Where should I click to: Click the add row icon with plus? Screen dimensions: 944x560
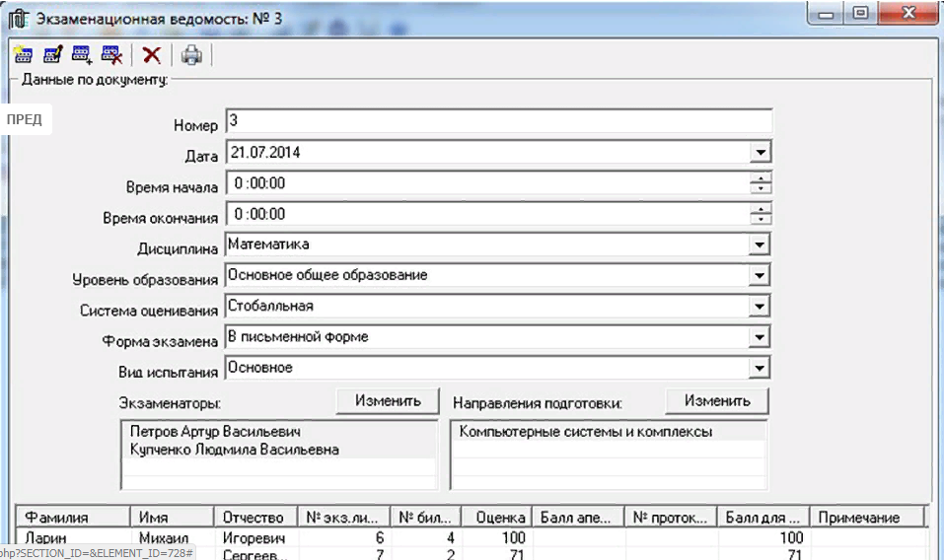pyautogui.click(x=82, y=55)
